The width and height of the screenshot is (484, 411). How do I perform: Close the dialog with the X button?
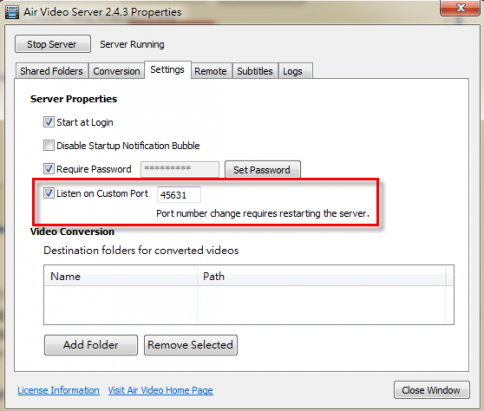460,8
